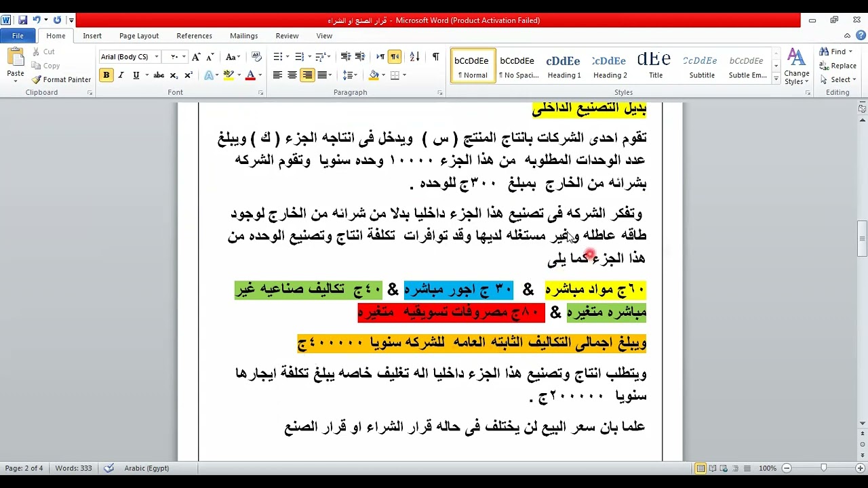Switch to the Mailings tab

(x=243, y=36)
